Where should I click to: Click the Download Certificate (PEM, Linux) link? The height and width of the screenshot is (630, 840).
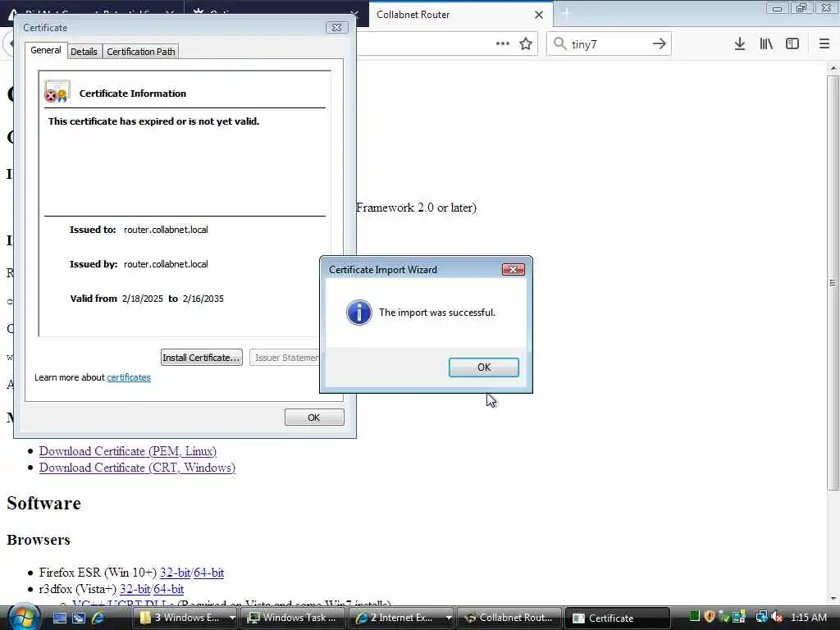pyautogui.click(x=127, y=451)
